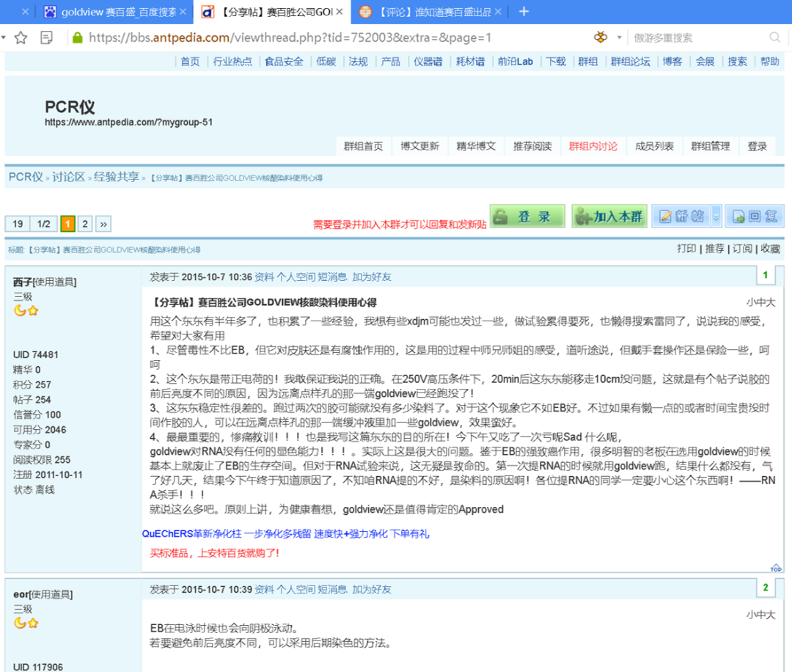Click the browser address bar URL
The height and width of the screenshot is (672, 792).
pos(290,37)
